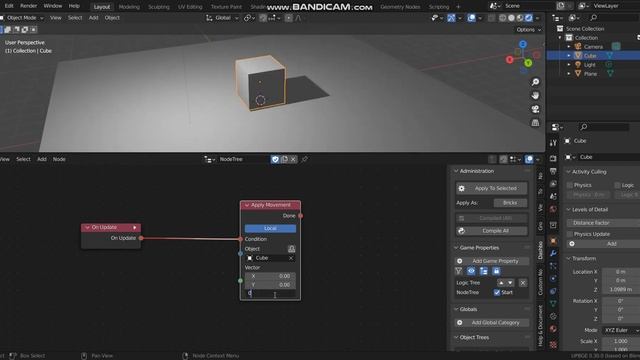Screen dimensions: 640x360
Task: Click the blue Z axis gizmo ball
Action: [523, 44]
